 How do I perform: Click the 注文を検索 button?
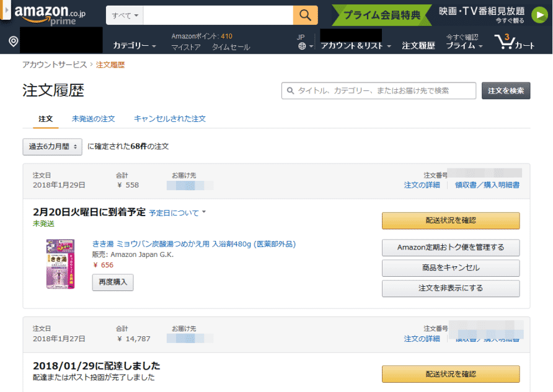click(506, 91)
